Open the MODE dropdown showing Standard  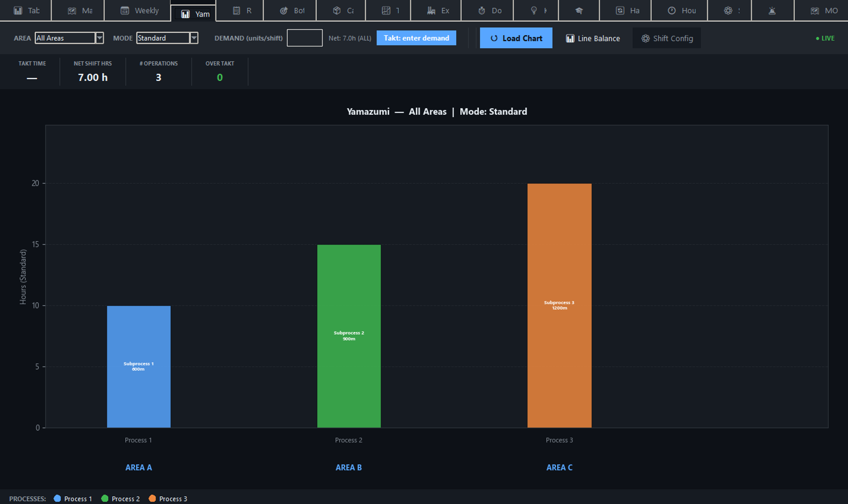[x=167, y=38]
